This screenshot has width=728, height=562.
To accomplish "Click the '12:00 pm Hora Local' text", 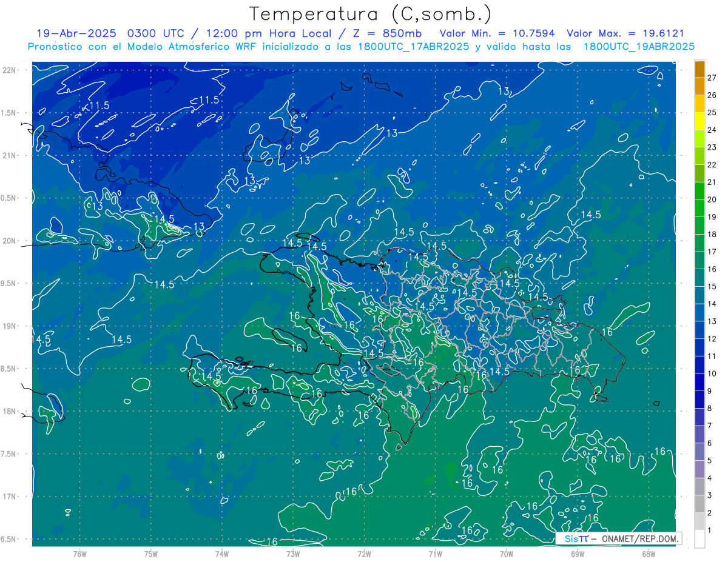I will pos(269,33).
